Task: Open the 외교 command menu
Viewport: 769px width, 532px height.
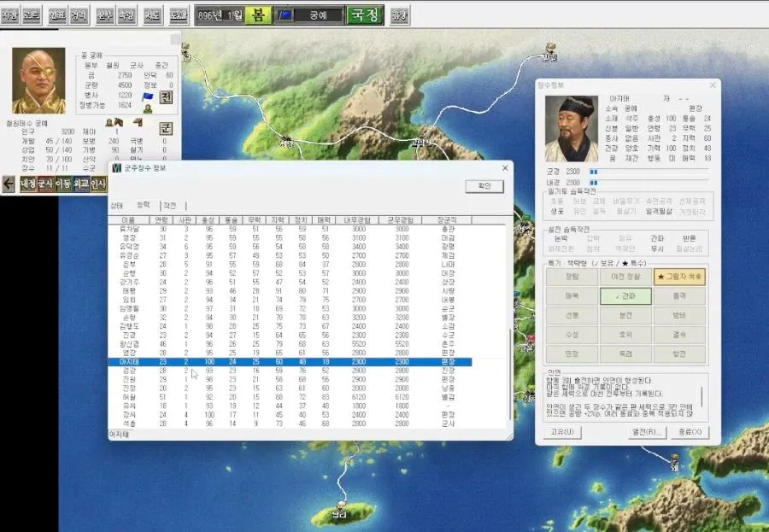Action: click(81, 184)
